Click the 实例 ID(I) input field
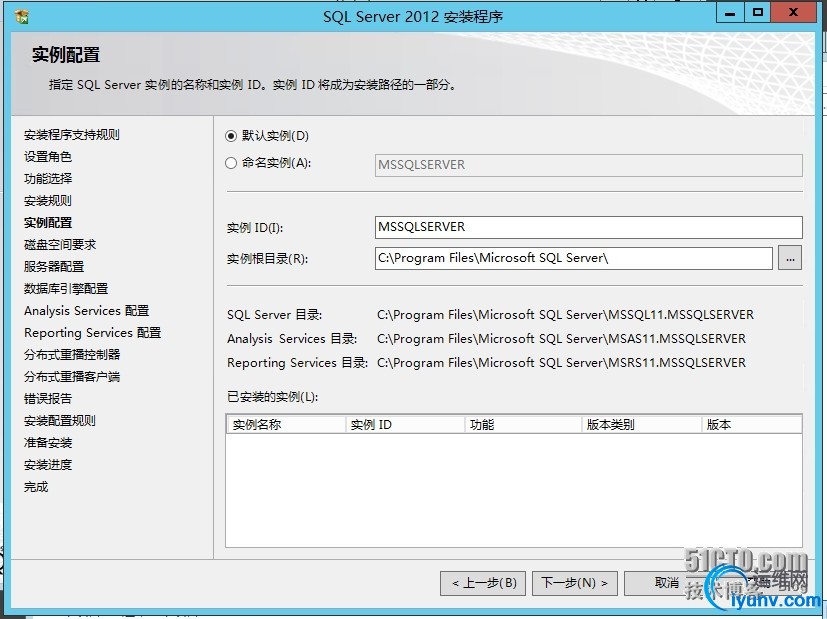Viewport: 827px width, 619px height. click(589, 227)
